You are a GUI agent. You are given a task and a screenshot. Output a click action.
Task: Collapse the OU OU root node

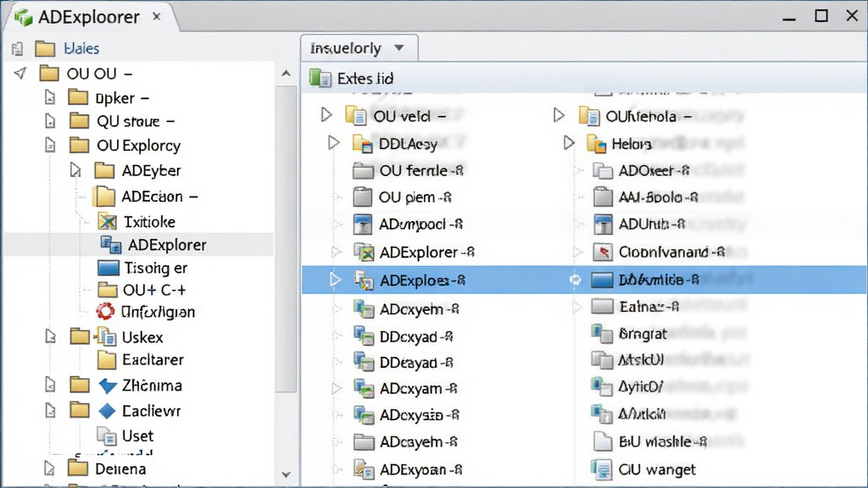20,73
